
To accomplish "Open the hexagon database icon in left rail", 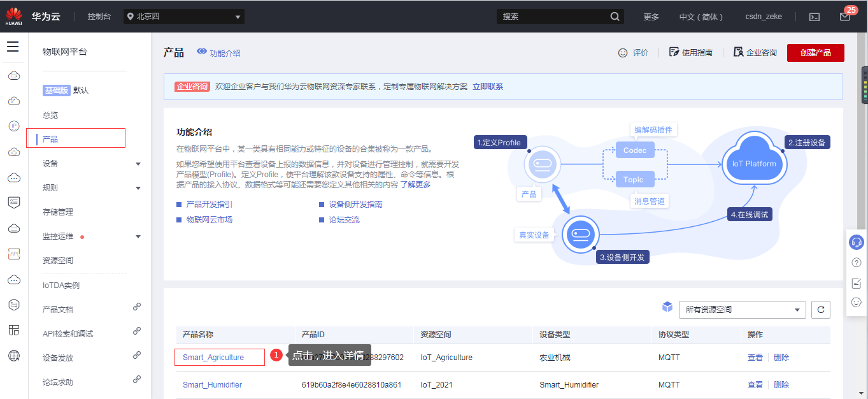I will pyautogui.click(x=13, y=305).
